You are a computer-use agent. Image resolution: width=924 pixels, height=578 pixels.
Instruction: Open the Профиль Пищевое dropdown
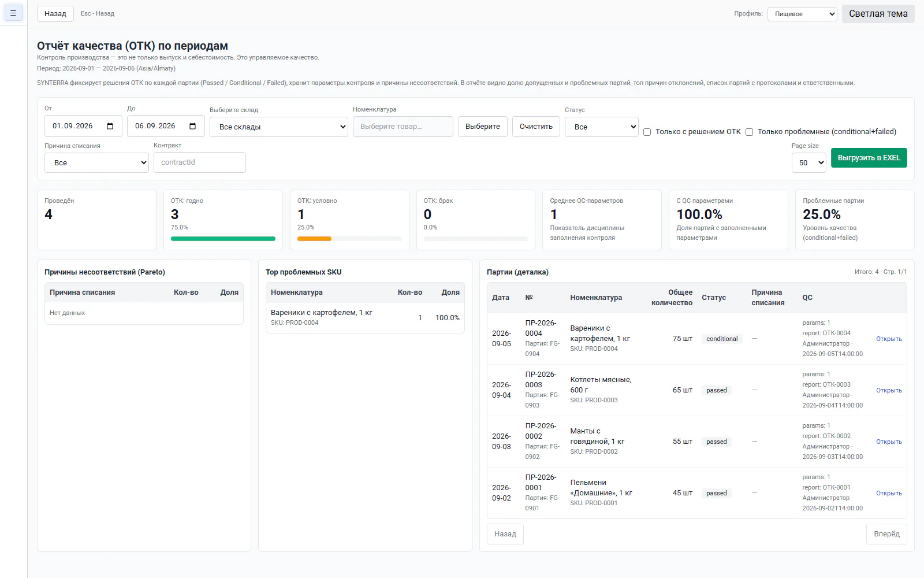pos(802,14)
